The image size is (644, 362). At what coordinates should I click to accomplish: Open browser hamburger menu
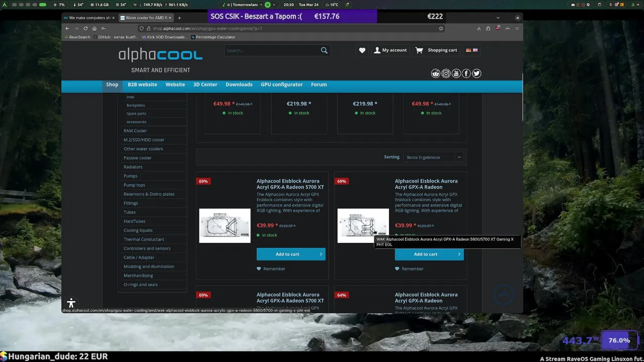pyautogui.click(x=517, y=28)
